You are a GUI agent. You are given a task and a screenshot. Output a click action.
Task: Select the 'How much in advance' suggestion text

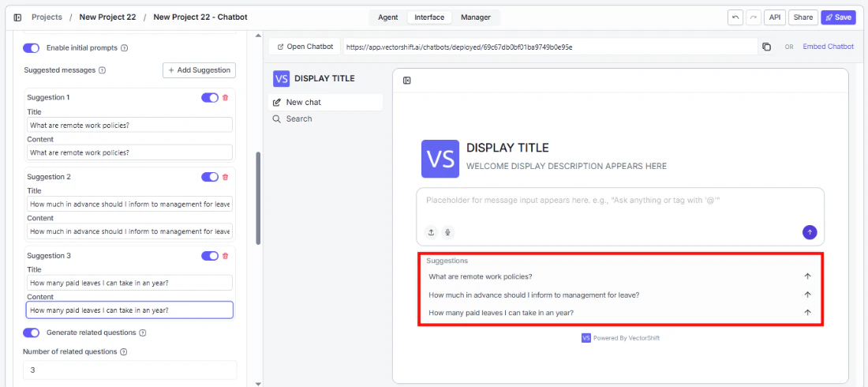[x=534, y=295]
